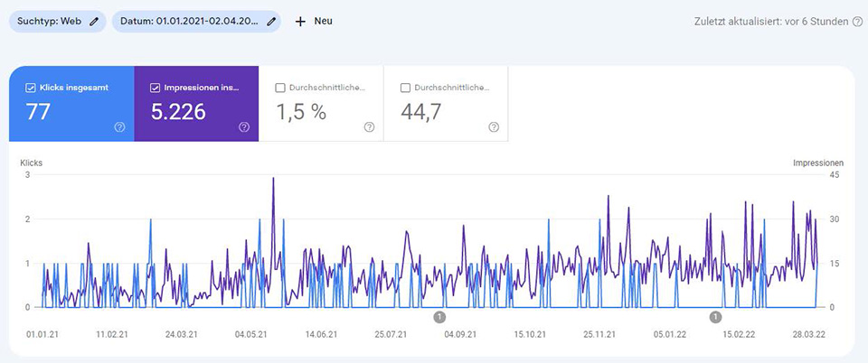Click the 30 value on Impressionen axis
The height and width of the screenshot is (363, 868).
pos(835,219)
